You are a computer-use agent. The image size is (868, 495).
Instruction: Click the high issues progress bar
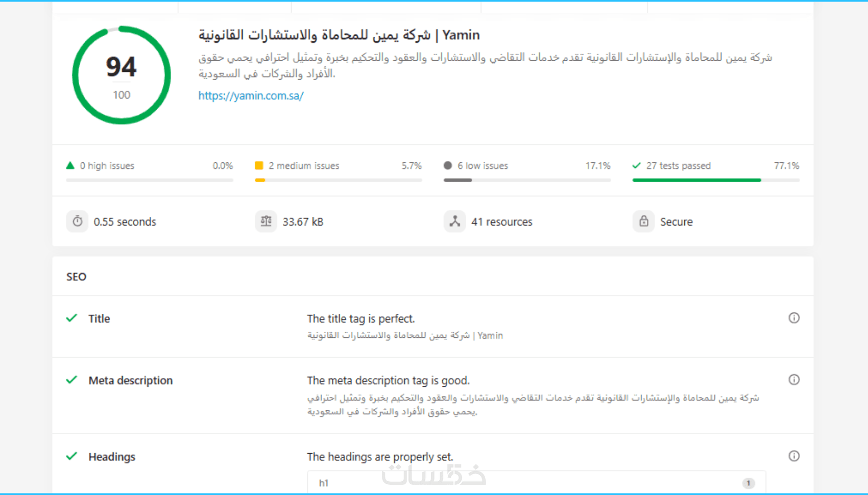click(150, 180)
